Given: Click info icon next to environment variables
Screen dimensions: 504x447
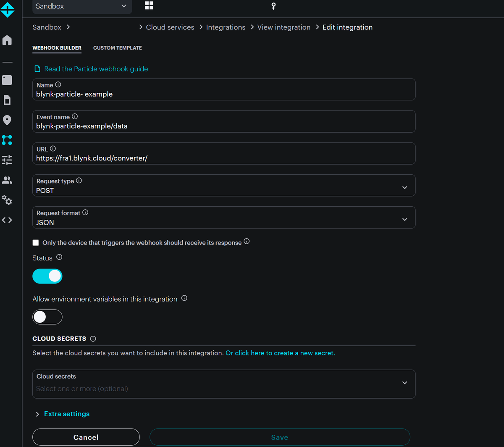Looking at the screenshot, I should (x=184, y=298).
